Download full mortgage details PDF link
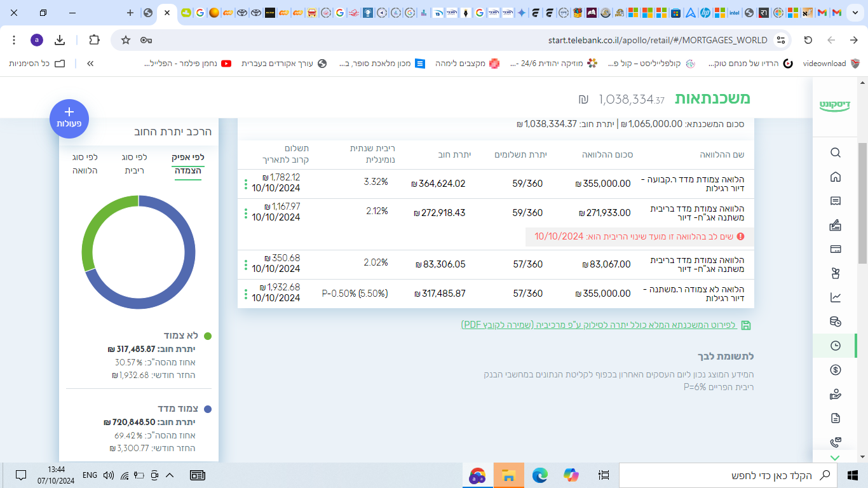Image resolution: width=868 pixels, height=488 pixels. (599, 325)
